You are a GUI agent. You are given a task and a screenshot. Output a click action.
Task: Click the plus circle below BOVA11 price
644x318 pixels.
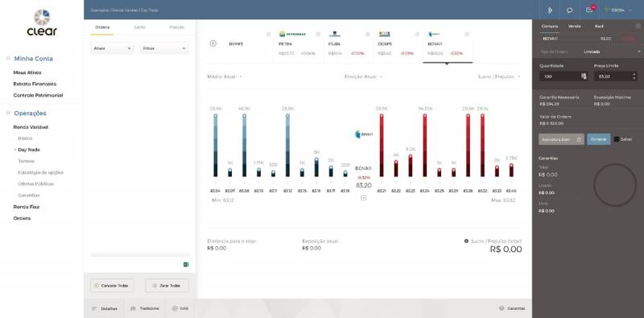pos(364,198)
